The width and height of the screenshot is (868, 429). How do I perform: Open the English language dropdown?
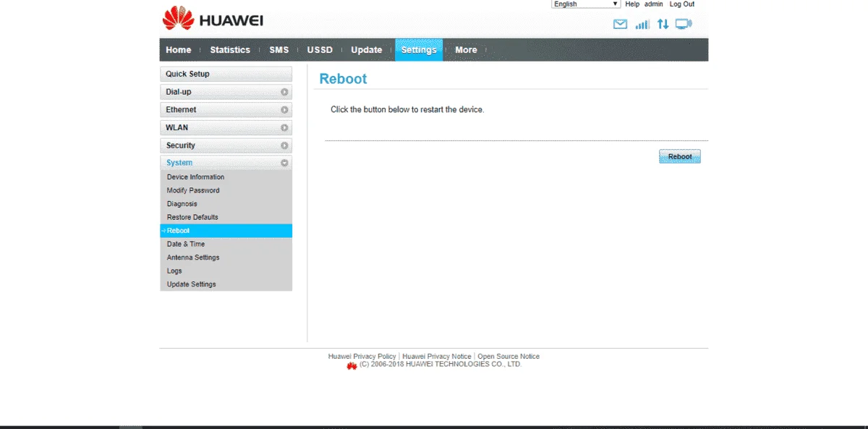(x=587, y=4)
